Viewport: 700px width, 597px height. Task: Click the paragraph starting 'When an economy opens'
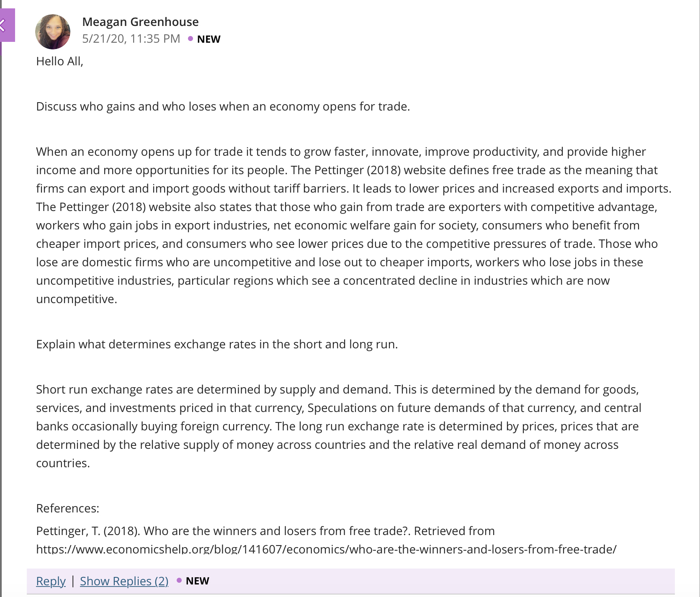tap(354, 225)
